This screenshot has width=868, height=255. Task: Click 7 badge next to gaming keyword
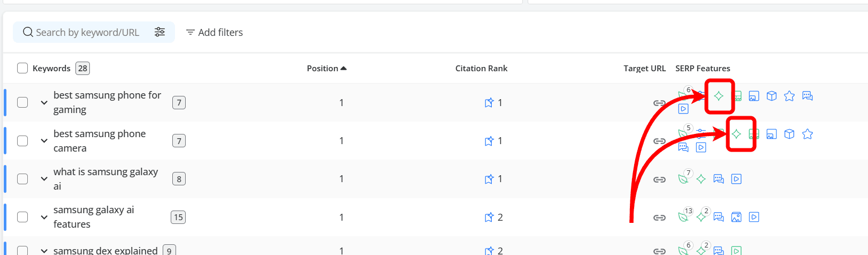coord(179,102)
